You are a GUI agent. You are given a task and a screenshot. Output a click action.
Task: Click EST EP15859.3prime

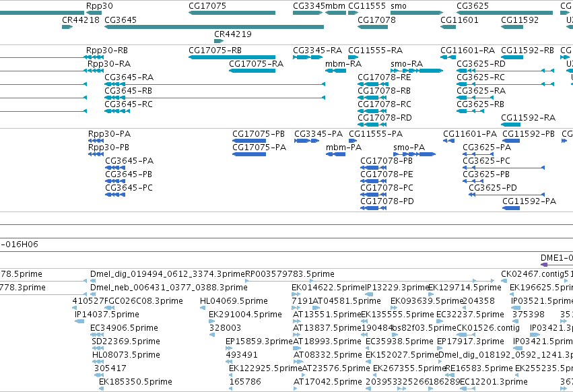coord(228,348)
